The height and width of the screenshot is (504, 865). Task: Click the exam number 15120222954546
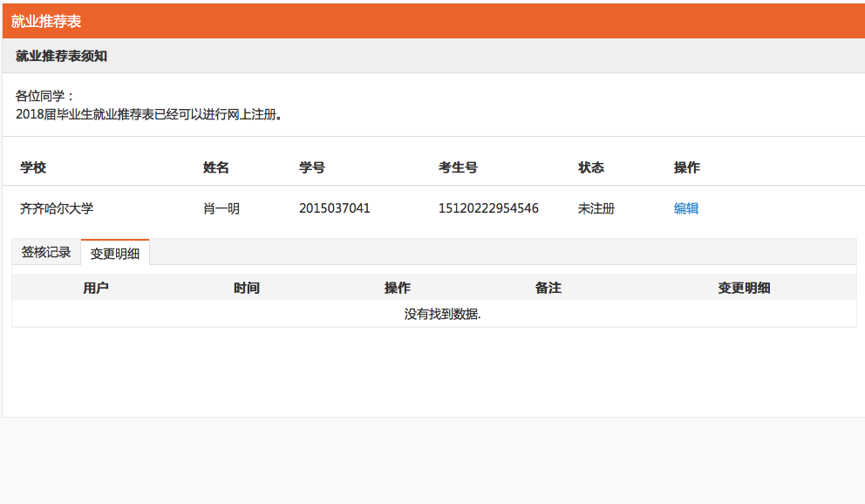488,208
